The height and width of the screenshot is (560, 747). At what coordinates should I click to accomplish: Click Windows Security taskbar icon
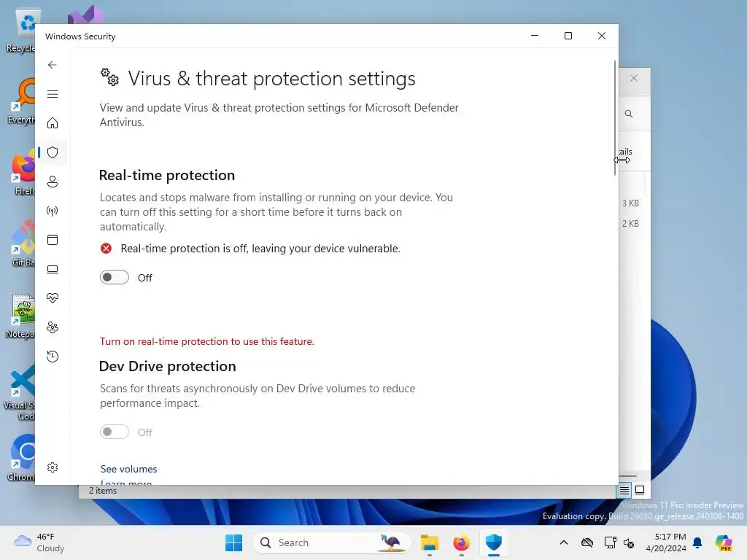pyautogui.click(x=494, y=542)
